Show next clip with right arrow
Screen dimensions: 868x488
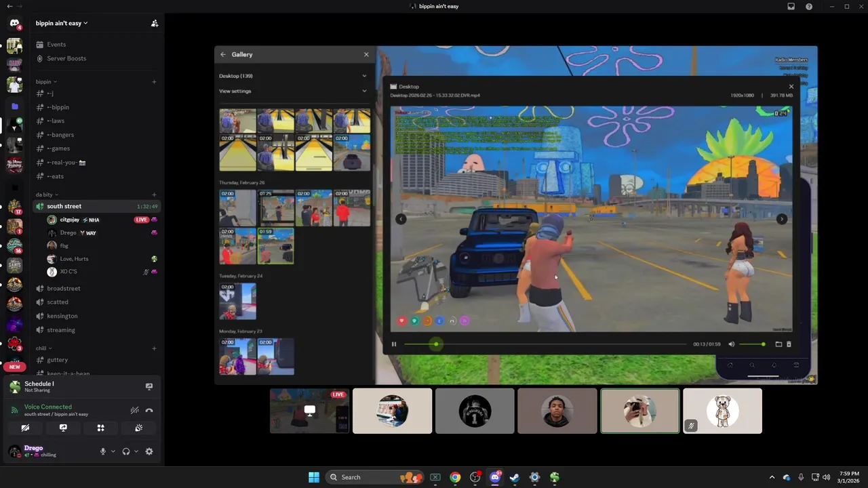tap(782, 219)
